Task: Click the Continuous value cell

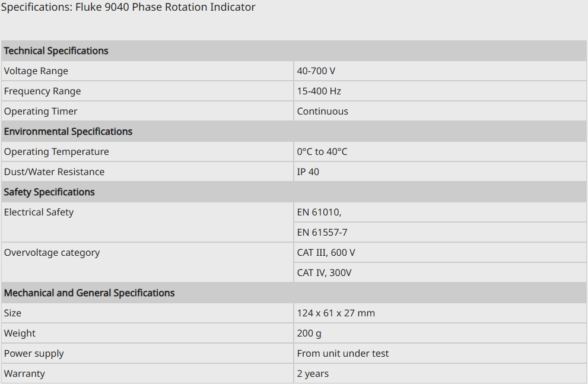Action: (x=323, y=112)
